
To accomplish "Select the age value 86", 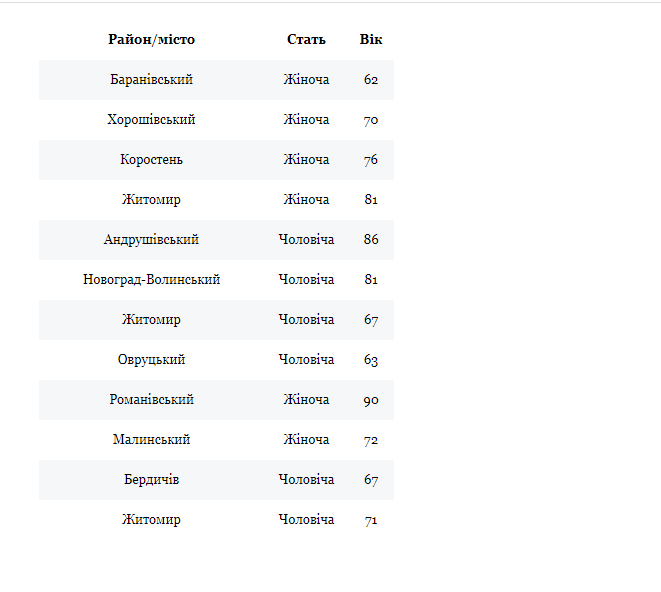I will coord(371,240).
